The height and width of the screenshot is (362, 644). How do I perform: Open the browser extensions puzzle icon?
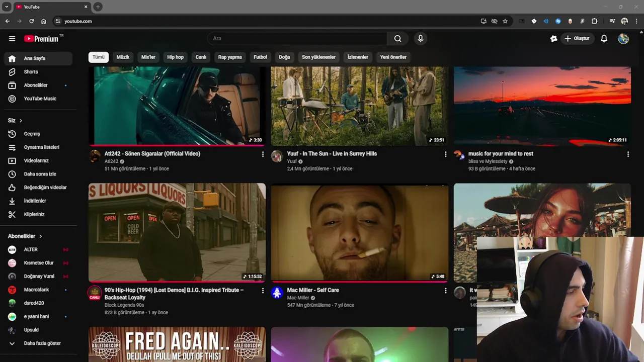click(595, 21)
